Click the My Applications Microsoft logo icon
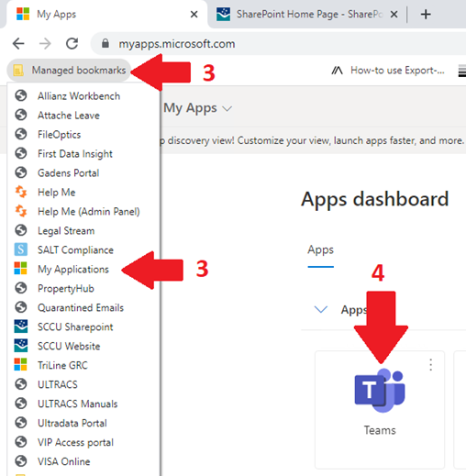The image size is (466, 476). [x=21, y=269]
